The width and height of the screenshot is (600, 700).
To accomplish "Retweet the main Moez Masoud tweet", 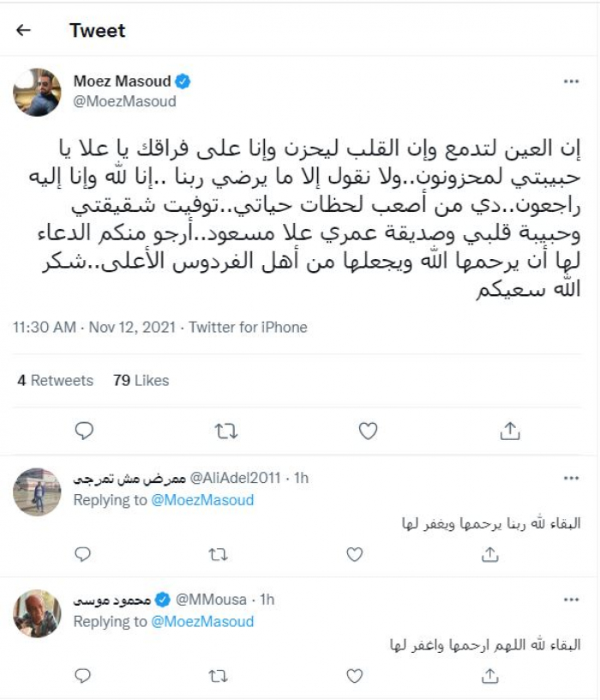I will pos(226,431).
